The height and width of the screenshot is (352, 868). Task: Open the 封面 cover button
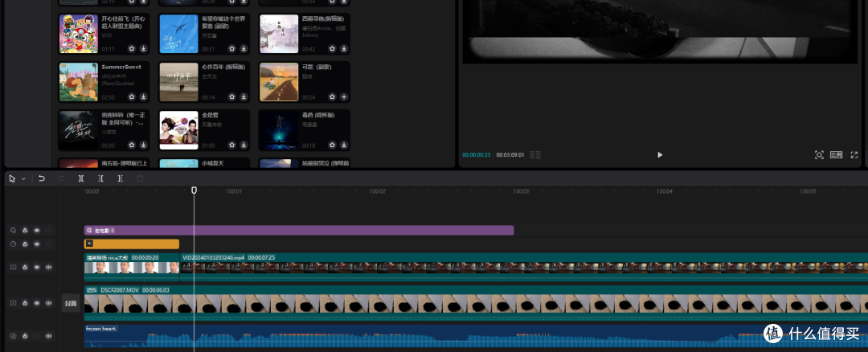tap(71, 303)
